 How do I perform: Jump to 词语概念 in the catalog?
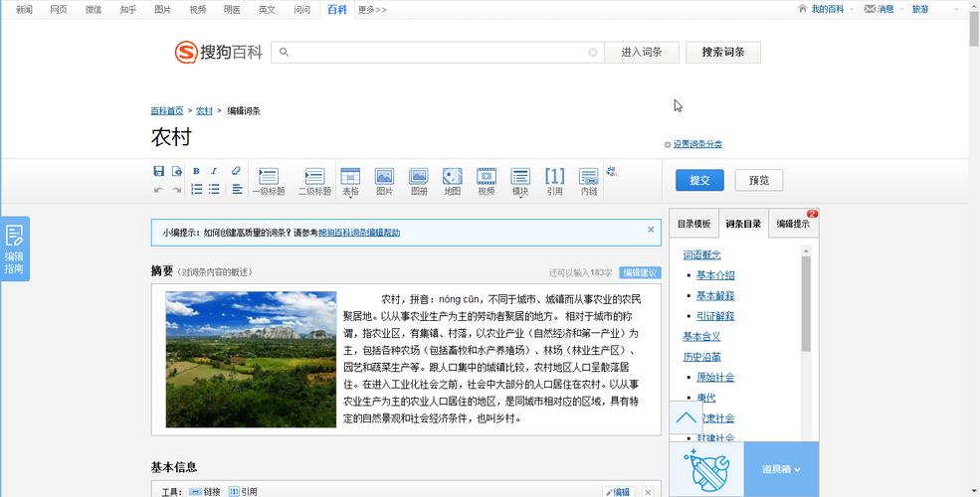701,254
